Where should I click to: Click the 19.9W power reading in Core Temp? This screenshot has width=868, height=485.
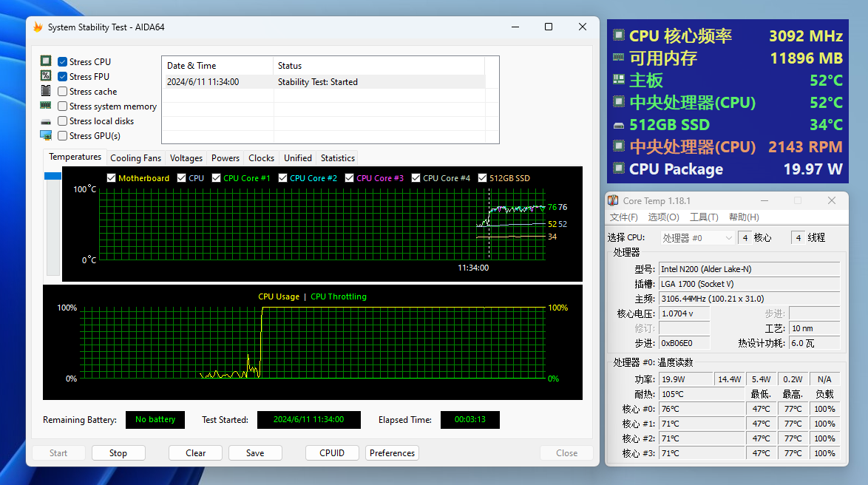685,379
